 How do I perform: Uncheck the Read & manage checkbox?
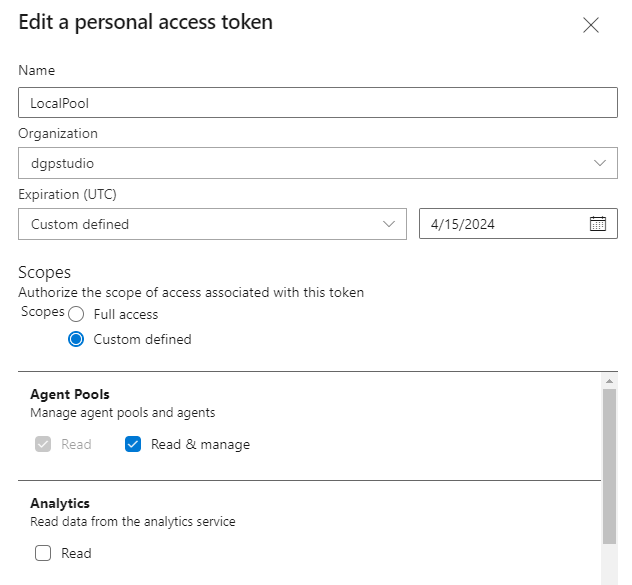133,444
